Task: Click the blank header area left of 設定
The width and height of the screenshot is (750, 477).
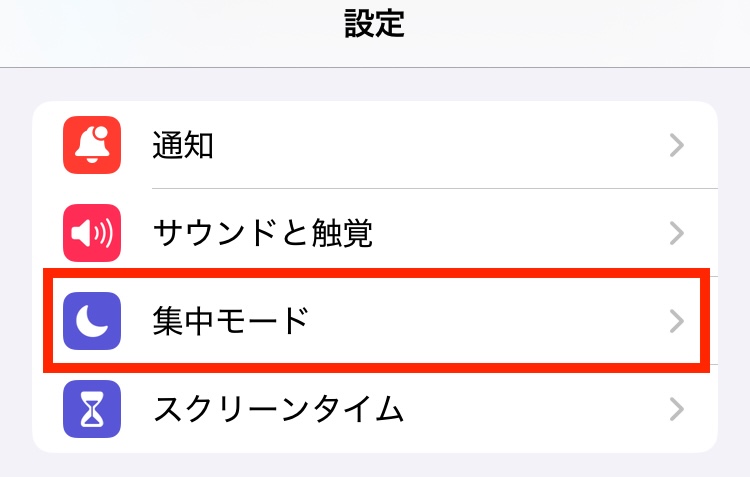Action: coord(167,29)
